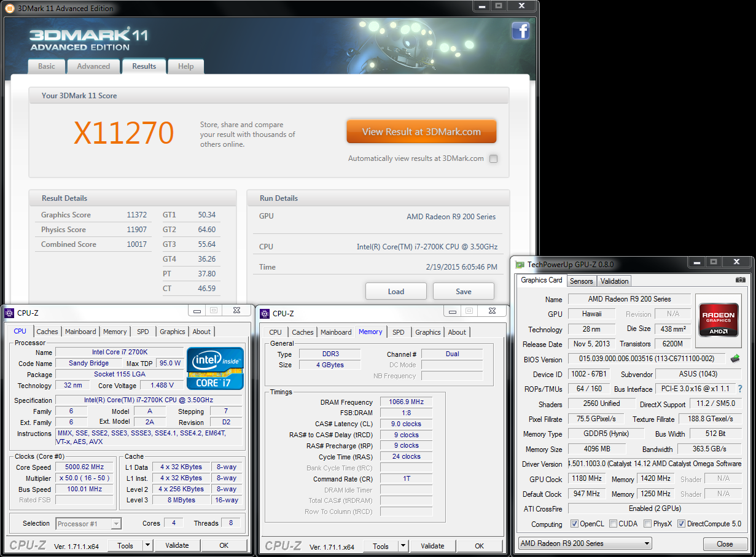
Task: Click the X11270 score text
Action: [124, 132]
